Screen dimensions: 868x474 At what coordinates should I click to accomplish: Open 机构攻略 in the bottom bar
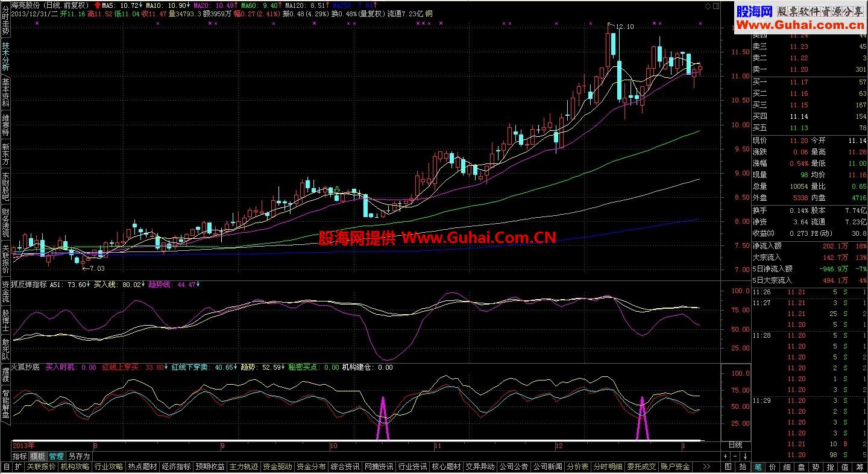(x=75, y=467)
